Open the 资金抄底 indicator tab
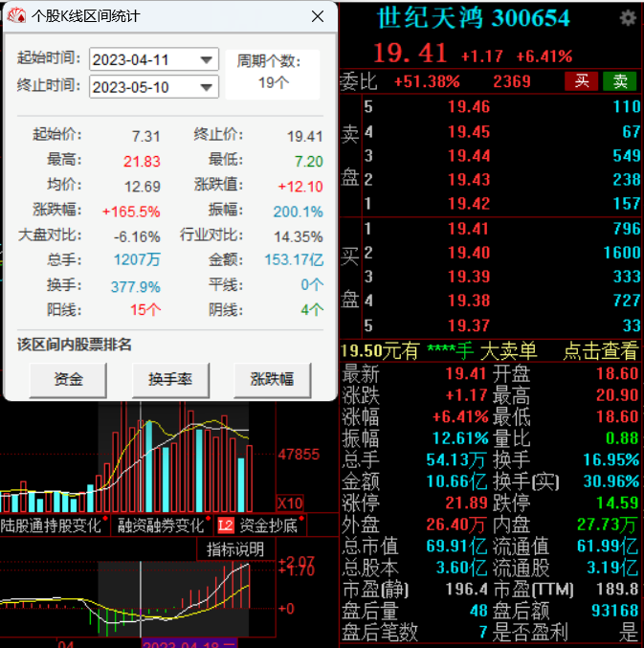Screen dimensions: 644x648 269,525
